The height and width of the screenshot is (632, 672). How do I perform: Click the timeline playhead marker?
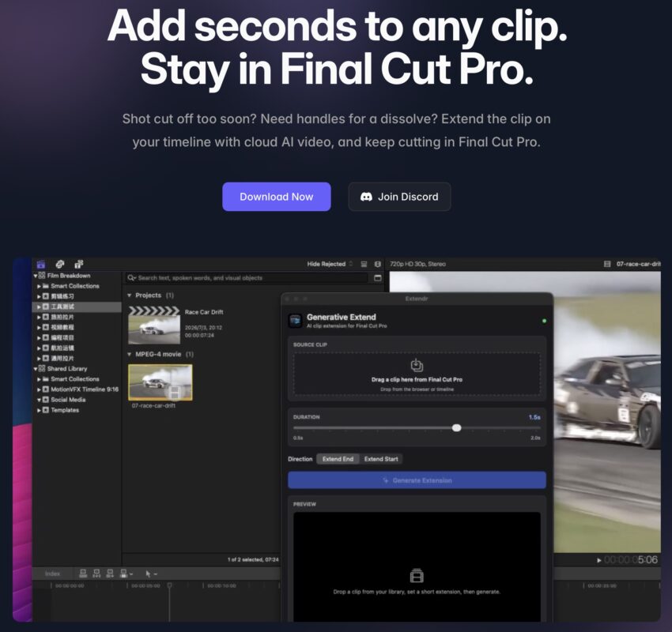coord(169,585)
